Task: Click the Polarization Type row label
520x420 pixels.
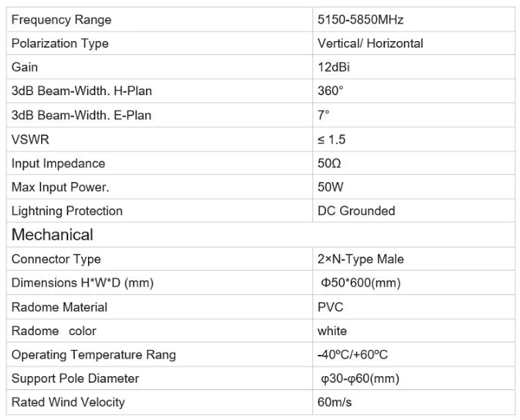Action: click(x=60, y=43)
